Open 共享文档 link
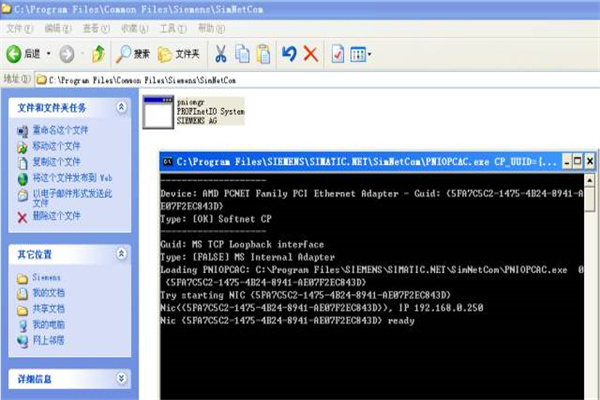The width and height of the screenshot is (600, 400). coord(48,309)
